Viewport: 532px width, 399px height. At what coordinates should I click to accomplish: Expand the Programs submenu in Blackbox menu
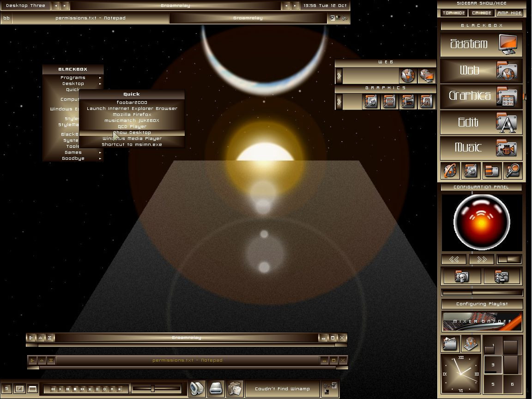[x=73, y=78]
